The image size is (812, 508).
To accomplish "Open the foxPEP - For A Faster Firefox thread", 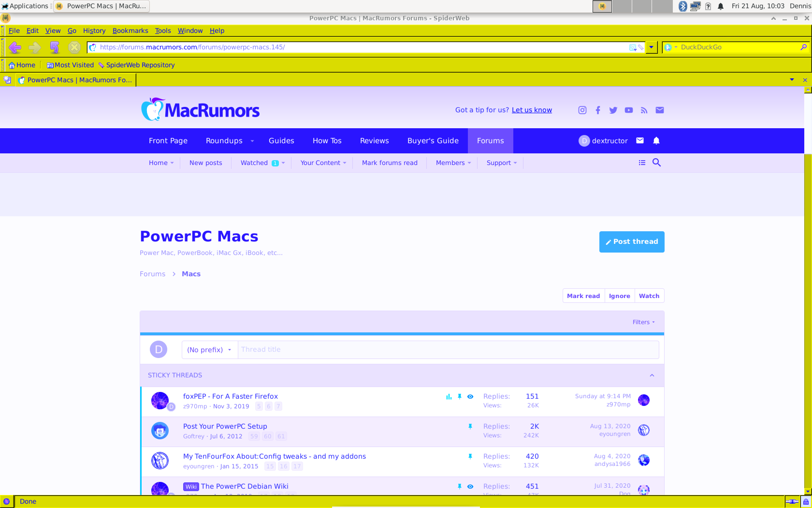I will [x=231, y=396].
